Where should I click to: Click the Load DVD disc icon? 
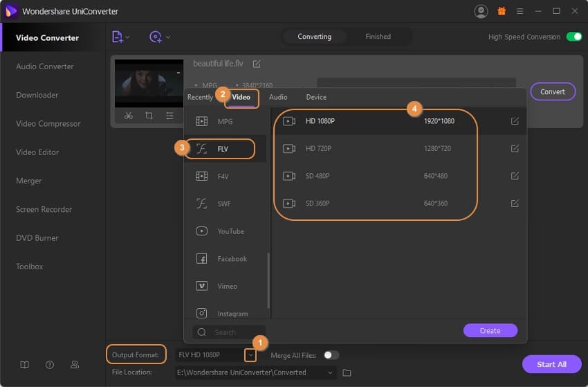(x=155, y=37)
